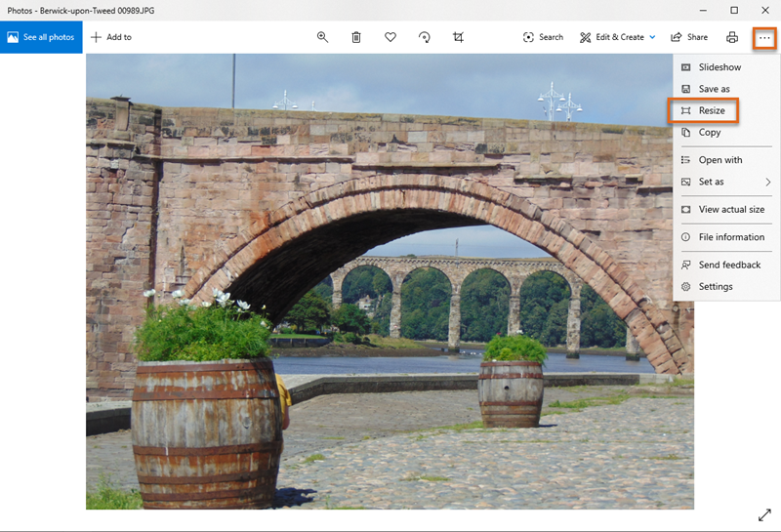Expand the Set as submenu
Viewport: 781px width, 532px height.
tap(726, 182)
